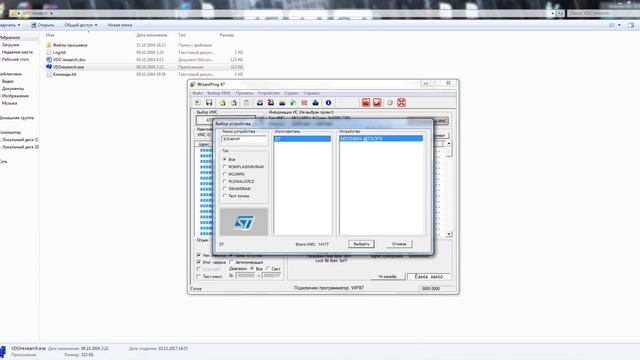Toggle the Итог. сверка checkbox
The height and width of the screenshot is (360, 640).
[199, 262]
